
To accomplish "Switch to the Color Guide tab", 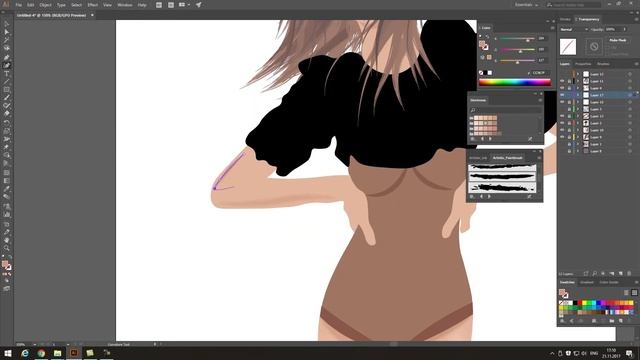I will [609, 282].
